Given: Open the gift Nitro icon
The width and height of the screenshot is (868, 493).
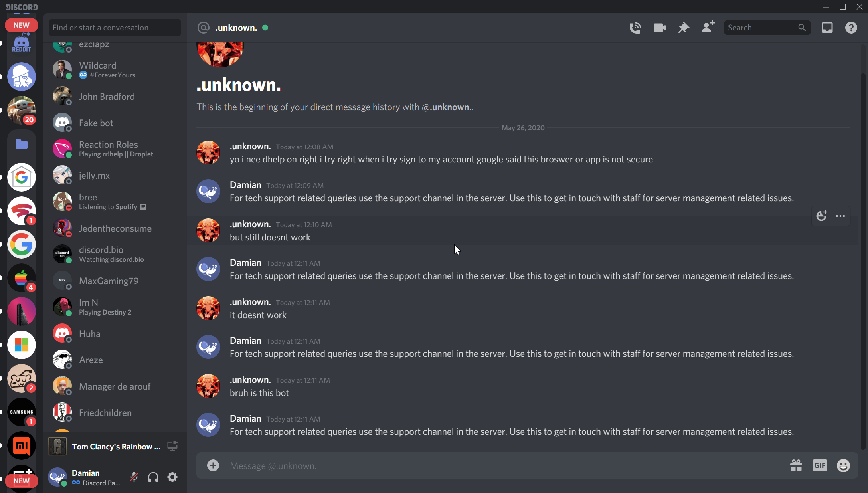Looking at the screenshot, I should (x=796, y=465).
